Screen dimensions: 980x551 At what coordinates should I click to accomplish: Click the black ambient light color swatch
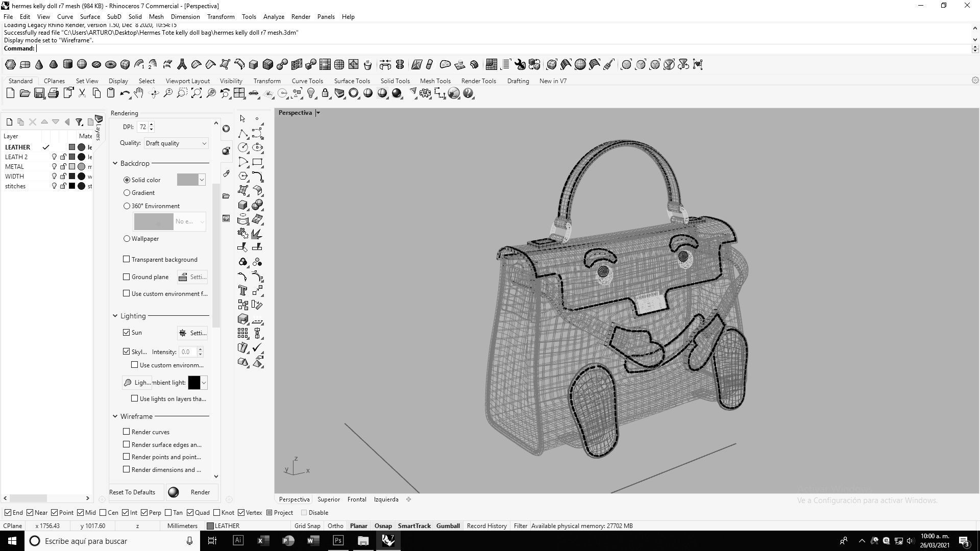[x=194, y=383]
